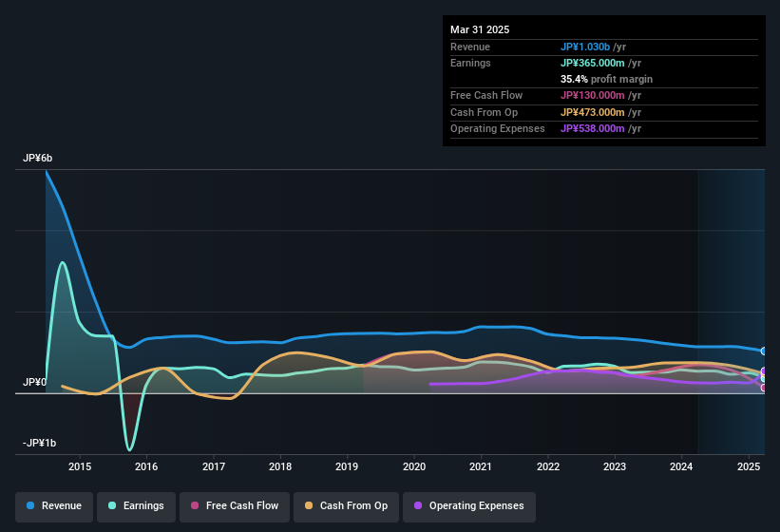The image size is (780, 532).
Task: Click the Revenue label in tooltip
Action: pos(470,47)
